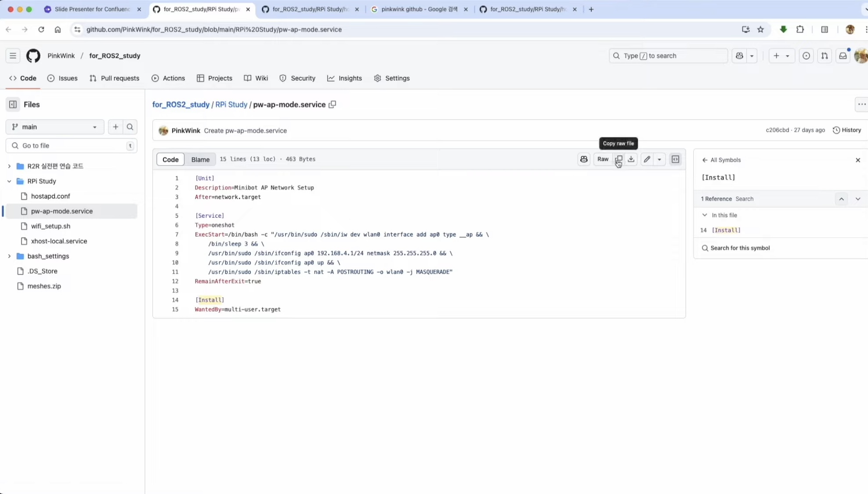Click the file search magnifier icon

tap(130, 127)
